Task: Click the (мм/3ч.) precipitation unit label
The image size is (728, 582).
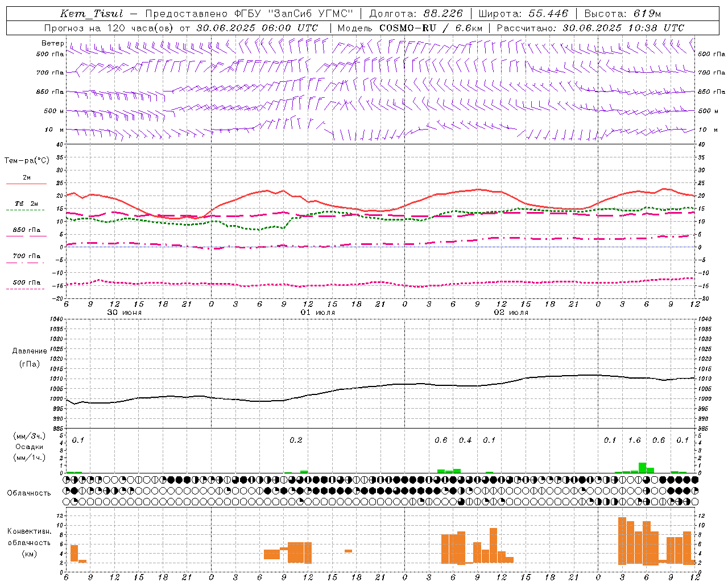Action: 30,436
